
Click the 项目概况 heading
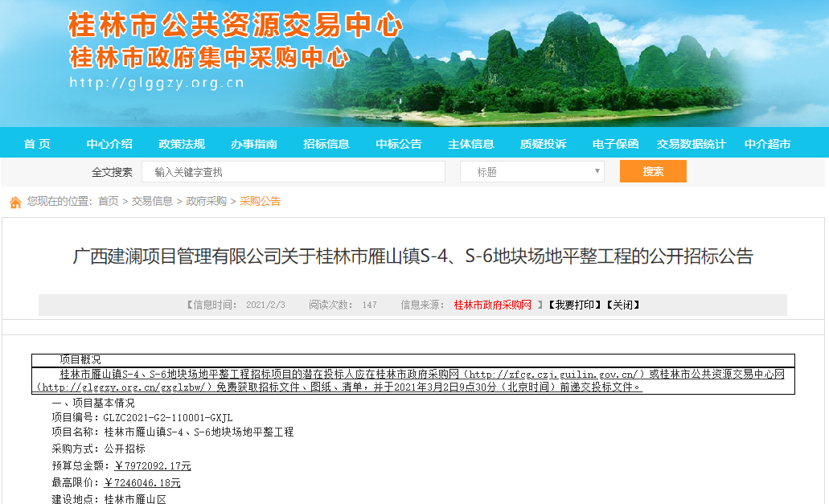[80, 360]
